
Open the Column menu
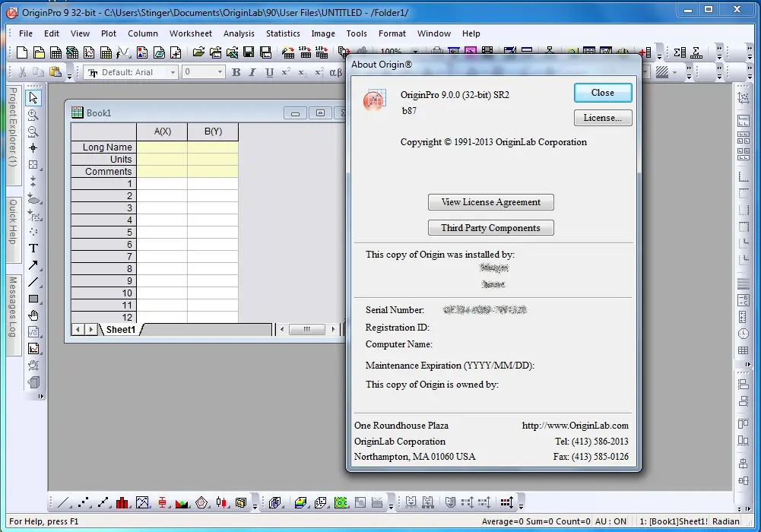tap(143, 33)
